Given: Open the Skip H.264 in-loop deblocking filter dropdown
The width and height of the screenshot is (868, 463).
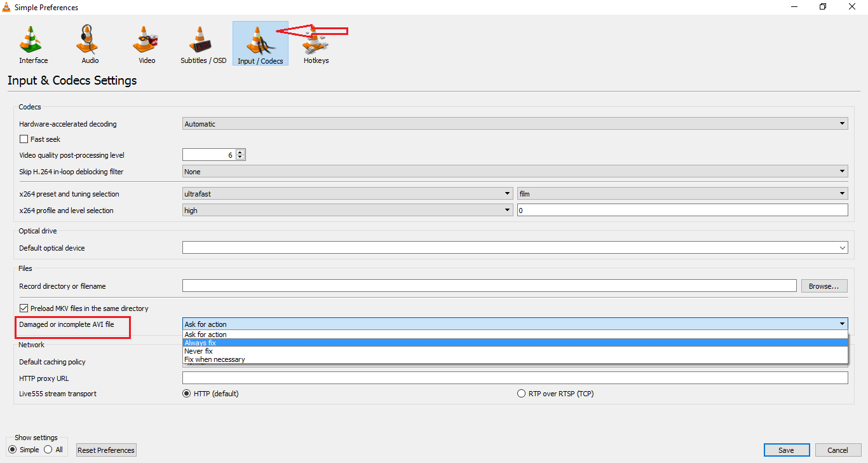Looking at the screenshot, I should (842, 171).
